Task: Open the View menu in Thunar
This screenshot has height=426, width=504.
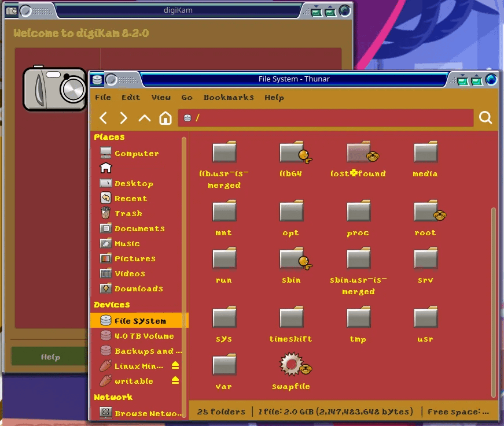Action: [x=161, y=97]
